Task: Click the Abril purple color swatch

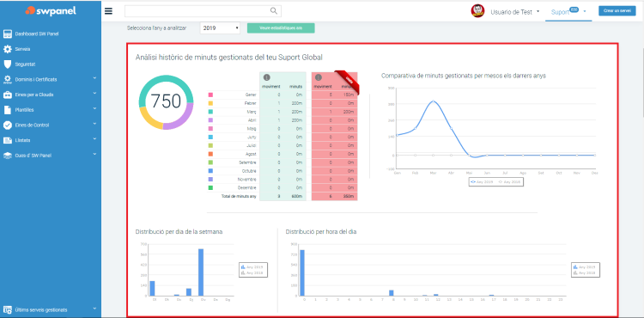Action: 210,120
